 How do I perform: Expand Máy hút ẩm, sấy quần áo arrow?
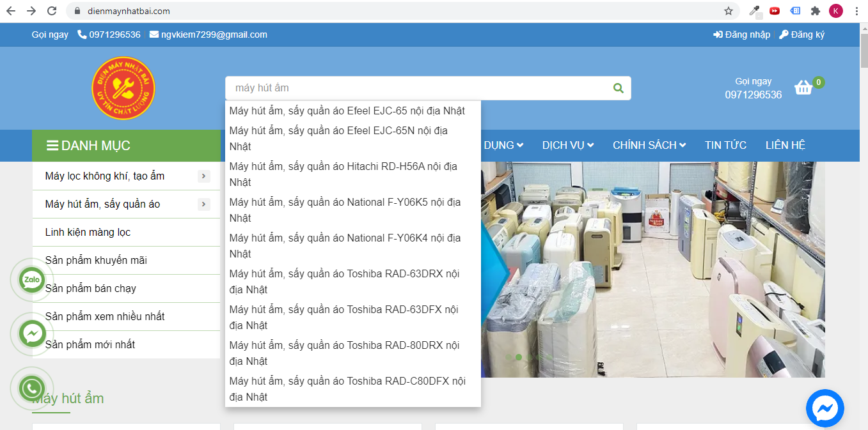click(x=203, y=204)
